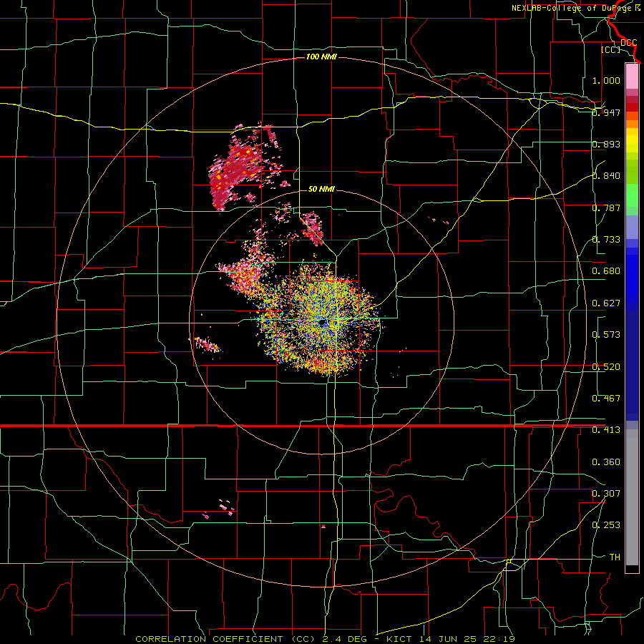Click the TH legend label
The height and width of the screenshot is (644, 644).
(615, 557)
